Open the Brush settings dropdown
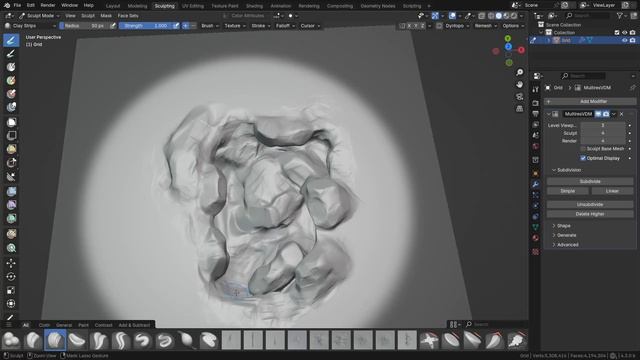Image resolution: width=640 pixels, height=360 pixels. [x=210, y=26]
